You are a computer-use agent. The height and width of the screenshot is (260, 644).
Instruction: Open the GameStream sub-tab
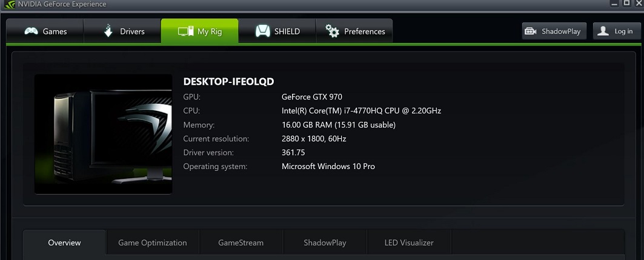pyautogui.click(x=241, y=243)
